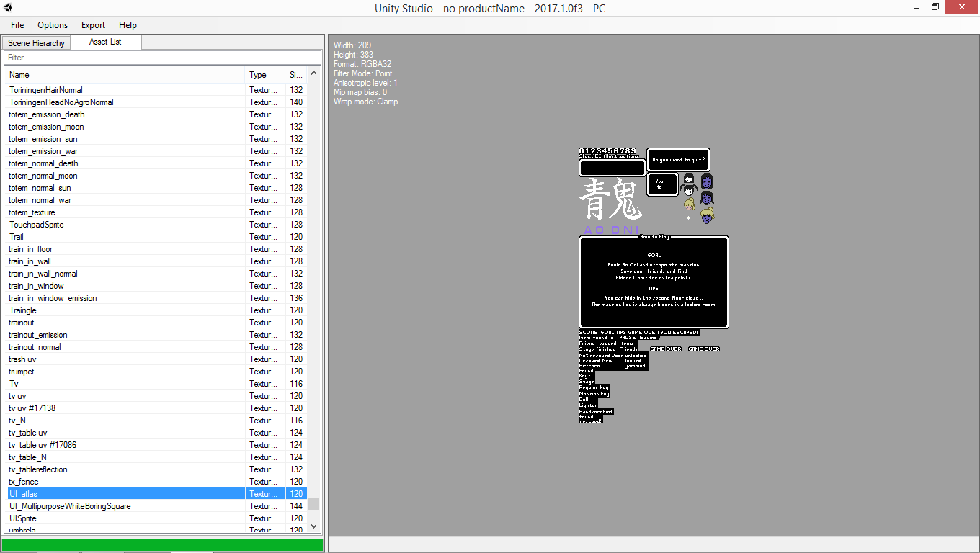Select the trainout_emission row
This screenshot has width=980, height=553.
click(156, 335)
